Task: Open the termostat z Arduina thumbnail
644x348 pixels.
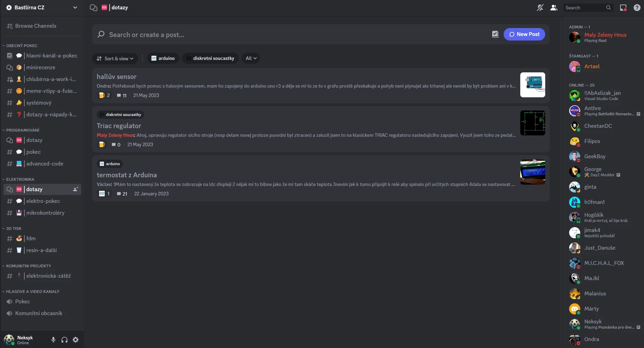Action: pyautogui.click(x=533, y=172)
